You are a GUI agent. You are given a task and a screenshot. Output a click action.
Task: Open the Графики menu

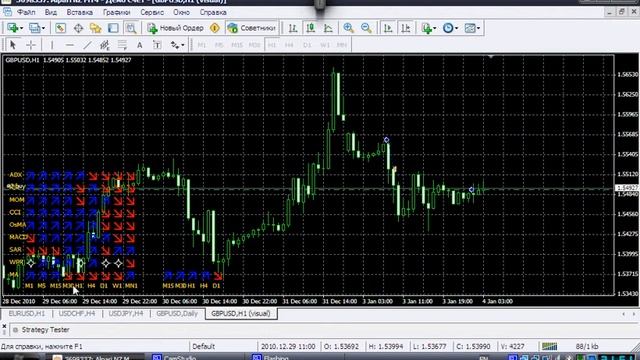(117, 12)
